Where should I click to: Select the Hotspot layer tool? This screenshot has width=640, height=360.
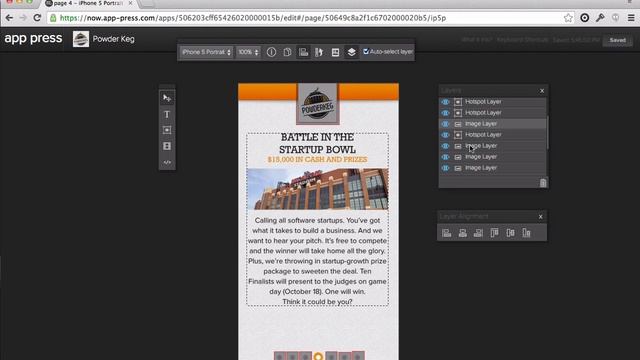[167, 130]
